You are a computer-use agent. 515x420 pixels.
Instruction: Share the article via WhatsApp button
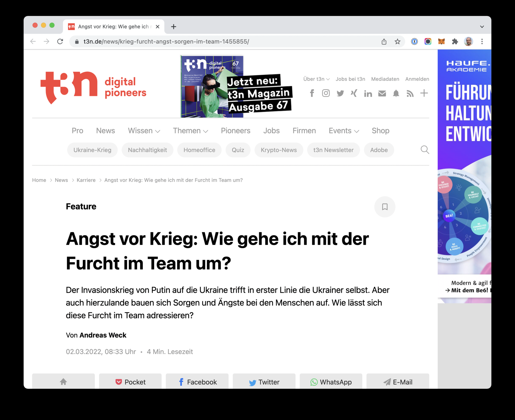[x=331, y=382]
